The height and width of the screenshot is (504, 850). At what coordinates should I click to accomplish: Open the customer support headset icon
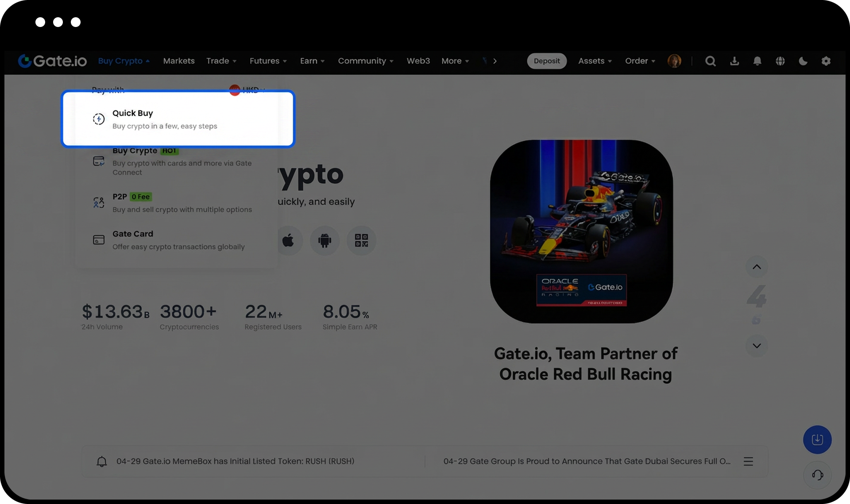click(817, 475)
